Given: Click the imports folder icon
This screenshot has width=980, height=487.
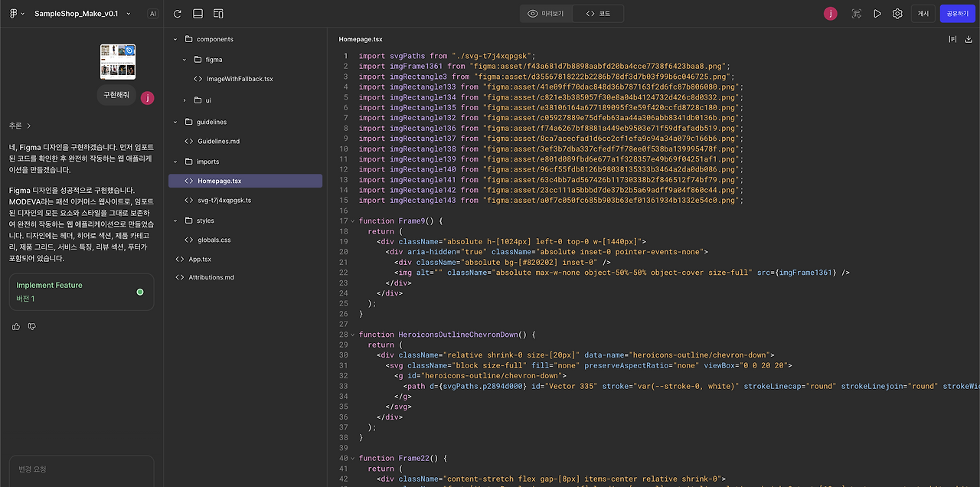Looking at the screenshot, I should (x=188, y=162).
